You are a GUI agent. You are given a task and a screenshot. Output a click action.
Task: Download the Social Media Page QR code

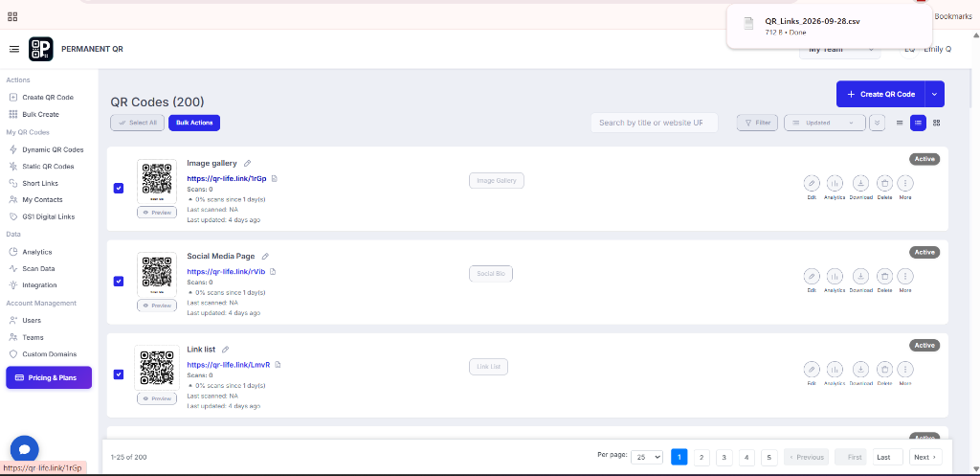point(860,276)
